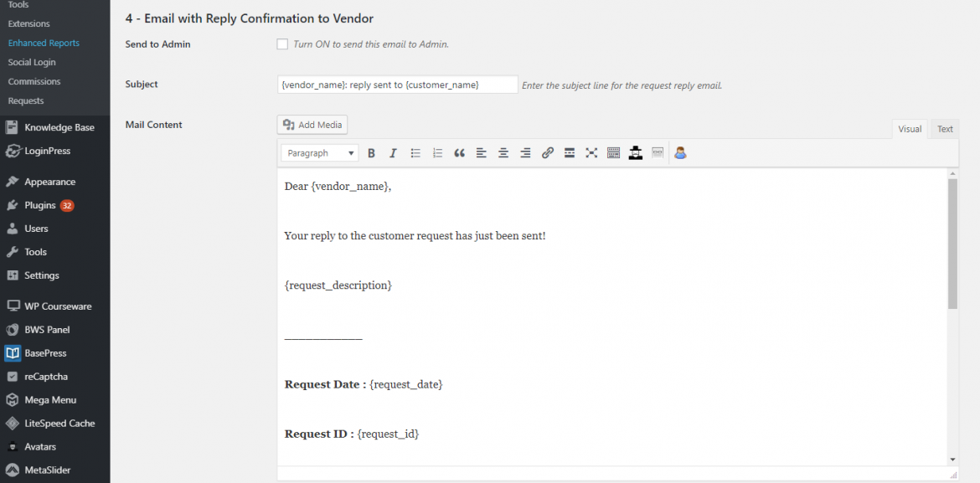Toggle bold formatting in the editor
The width and height of the screenshot is (980, 483).
[x=371, y=152]
